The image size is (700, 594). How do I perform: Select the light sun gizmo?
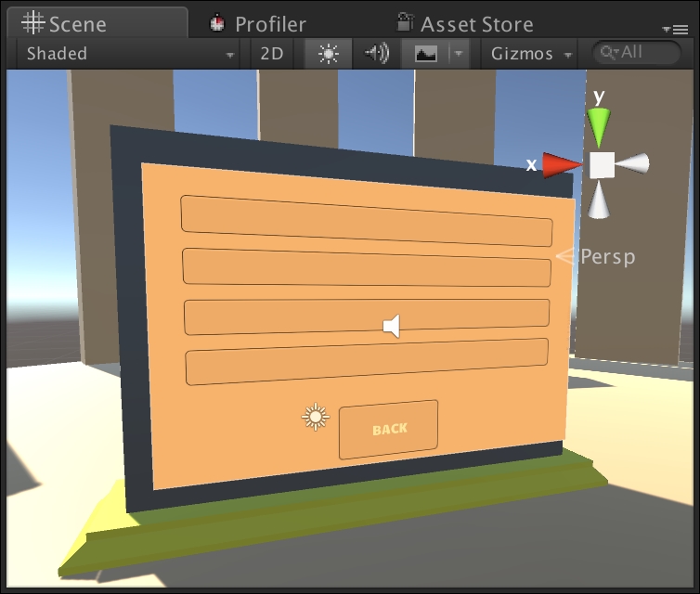pyautogui.click(x=316, y=417)
